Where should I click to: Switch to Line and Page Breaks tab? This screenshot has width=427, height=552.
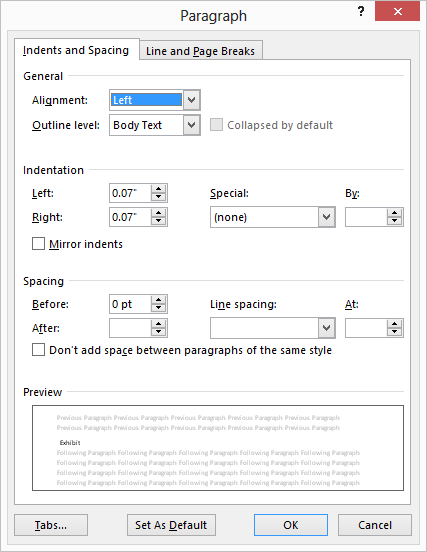(201, 51)
